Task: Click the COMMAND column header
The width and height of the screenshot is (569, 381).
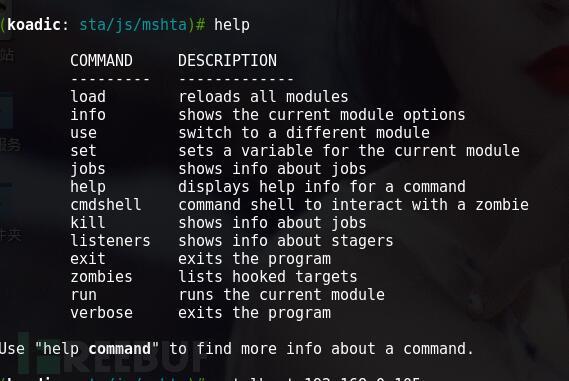Action: point(101,60)
